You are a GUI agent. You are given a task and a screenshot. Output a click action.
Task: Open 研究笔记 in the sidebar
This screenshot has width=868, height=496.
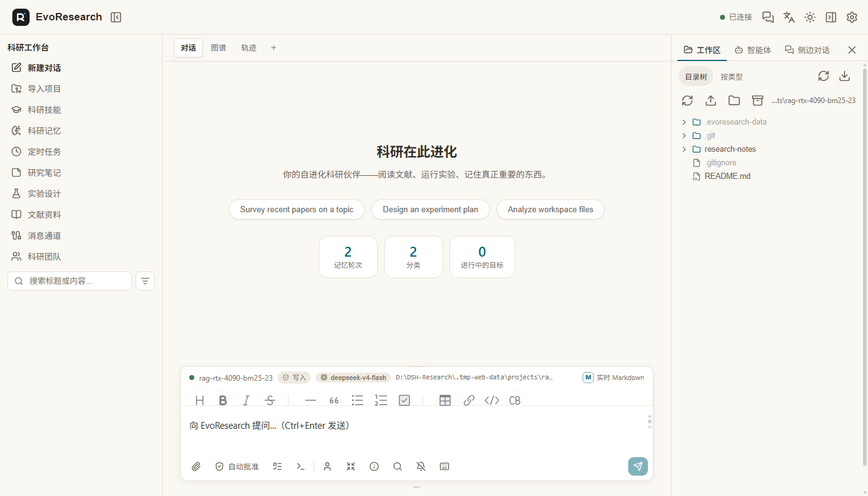[81, 173]
